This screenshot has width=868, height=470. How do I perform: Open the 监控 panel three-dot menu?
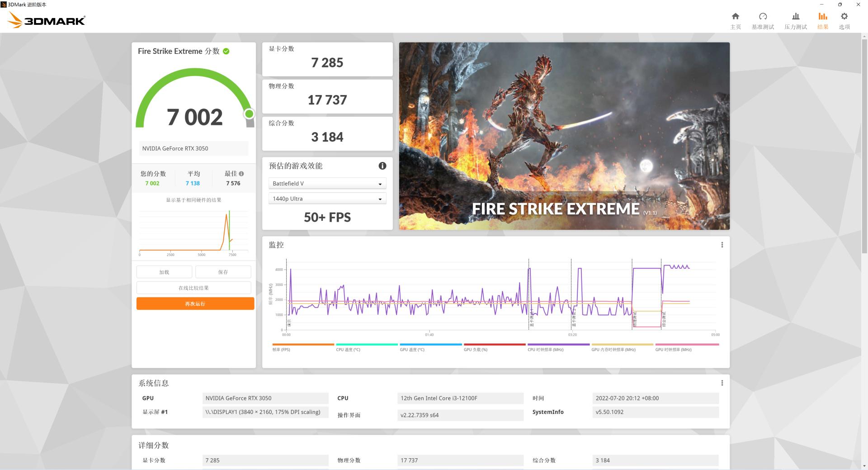coord(722,245)
